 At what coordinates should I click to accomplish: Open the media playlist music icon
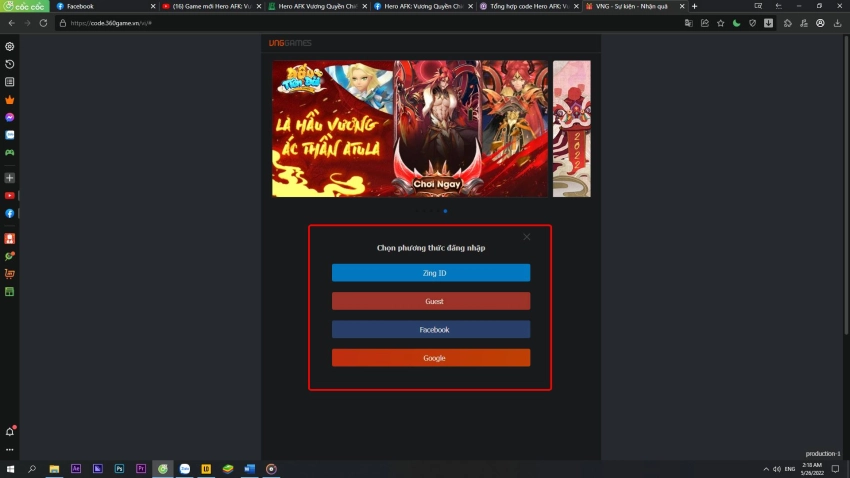tap(804, 23)
